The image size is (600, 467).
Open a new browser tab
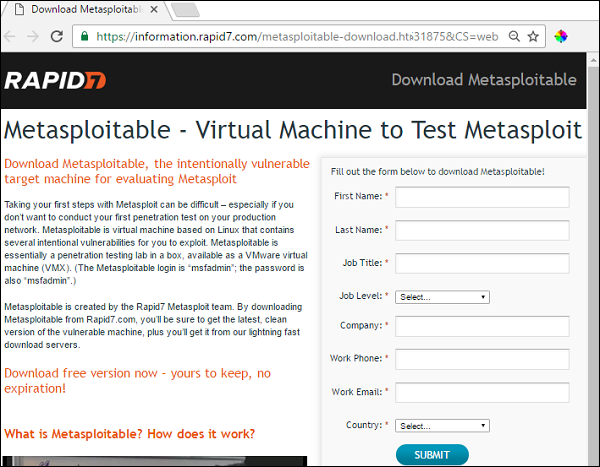pos(185,10)
